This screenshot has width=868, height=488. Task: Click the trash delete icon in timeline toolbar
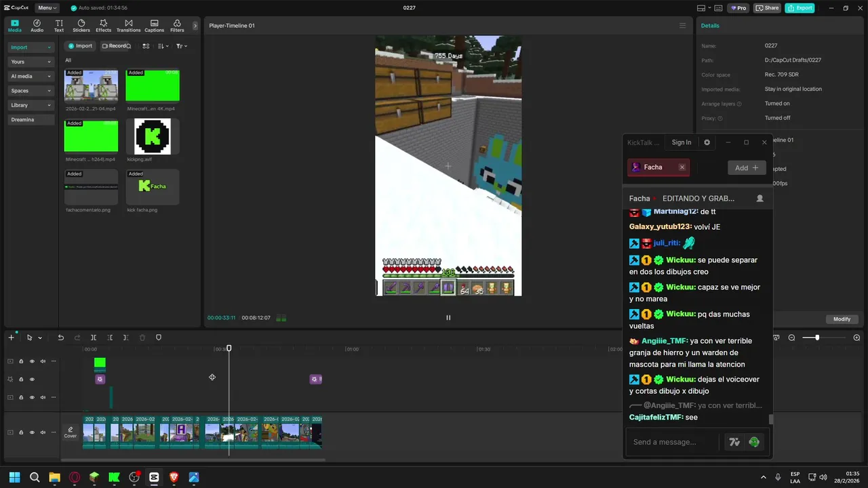(142, 338)
